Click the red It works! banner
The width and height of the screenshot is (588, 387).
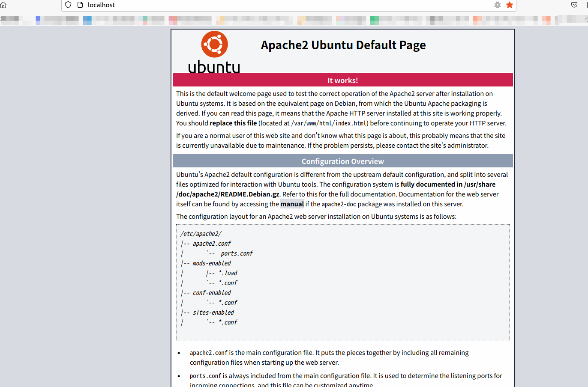(x=342, y=80)
